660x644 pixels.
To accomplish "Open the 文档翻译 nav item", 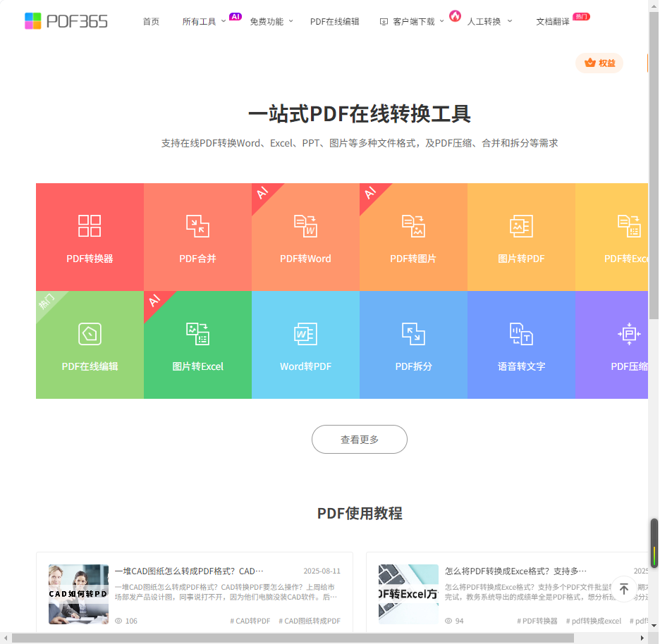I will point(553,21).
